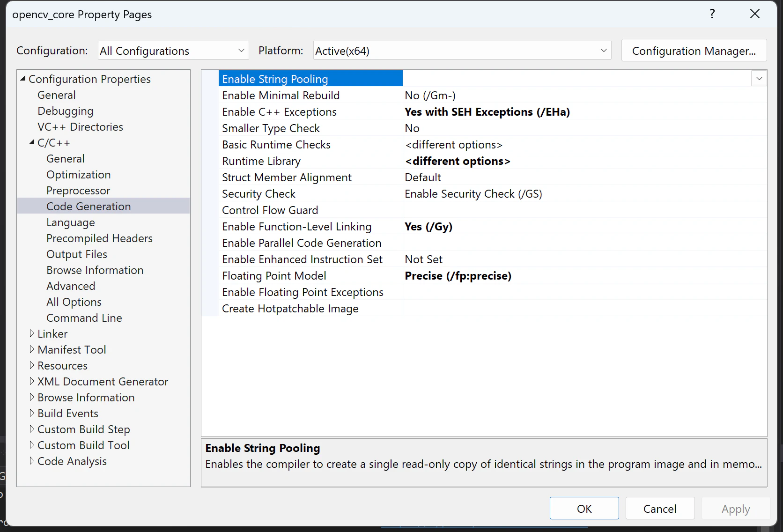783x532 pixels.
Task: Open the All Options page
Action: click(x=74, y=302)
